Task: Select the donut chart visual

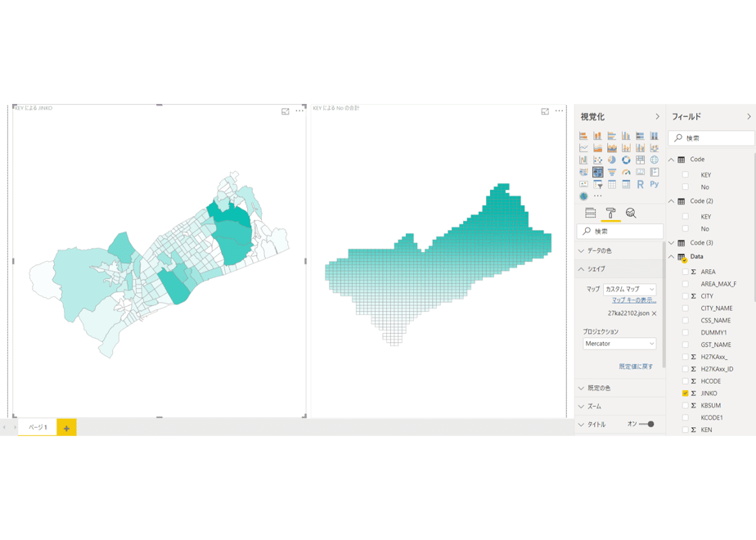Action: pos(626,160)
